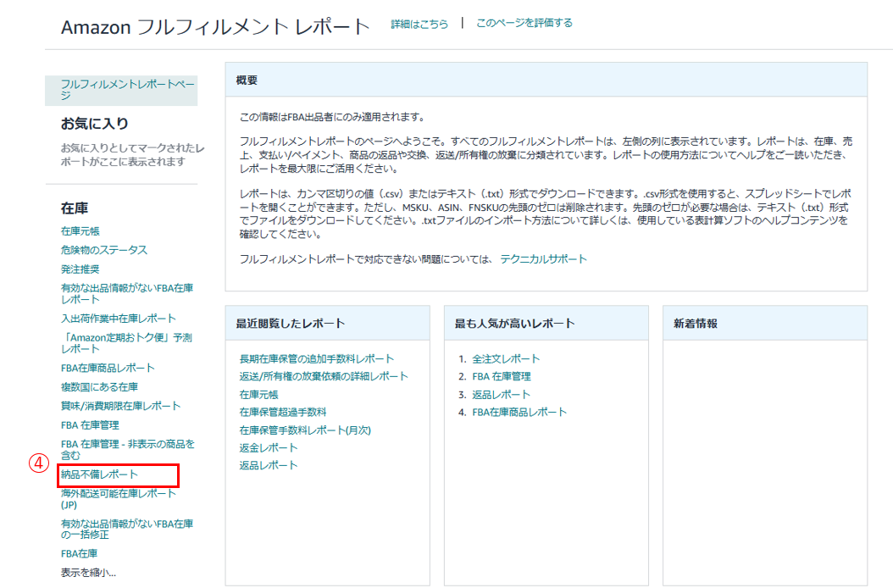Viewport: 893px width, 588px height.
Task: Go to the 発注推奨 report
Action: (80, 269)
